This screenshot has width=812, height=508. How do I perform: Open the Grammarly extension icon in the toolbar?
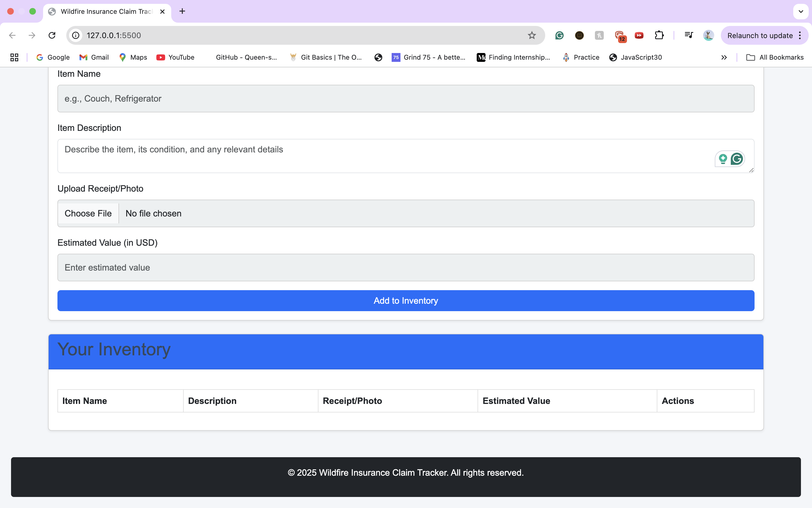pos(559,35)
